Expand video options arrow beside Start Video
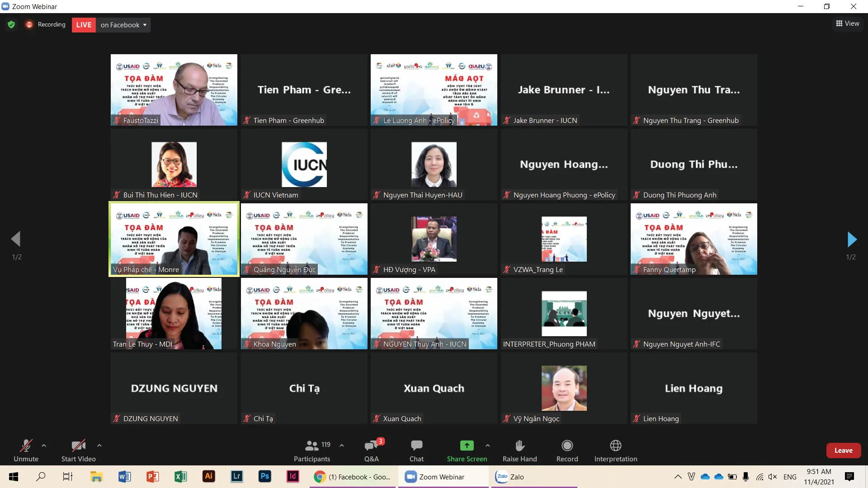The image size is (868, 488). tap(99, 446)
